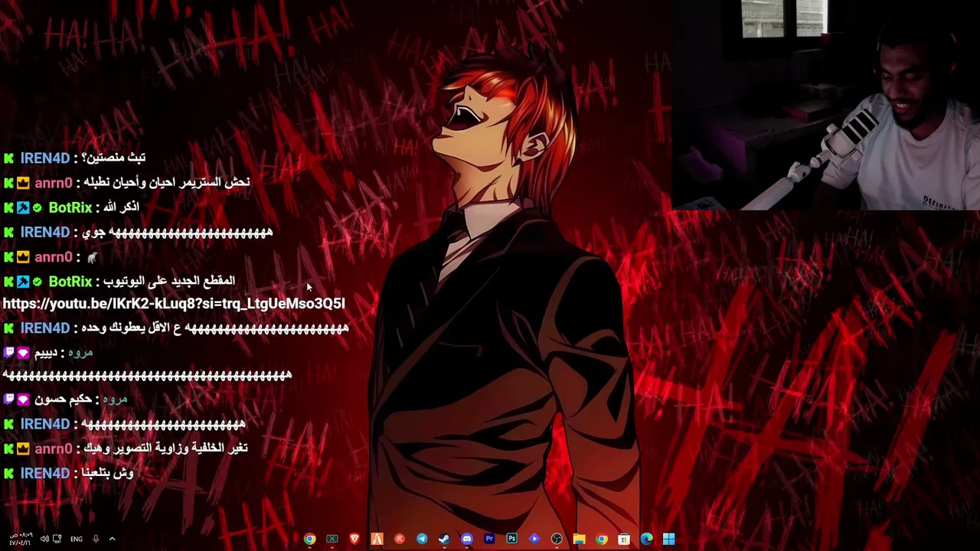
Task: Launch Adobe Photoshop from the taskbar
Action: coord(511,540)
